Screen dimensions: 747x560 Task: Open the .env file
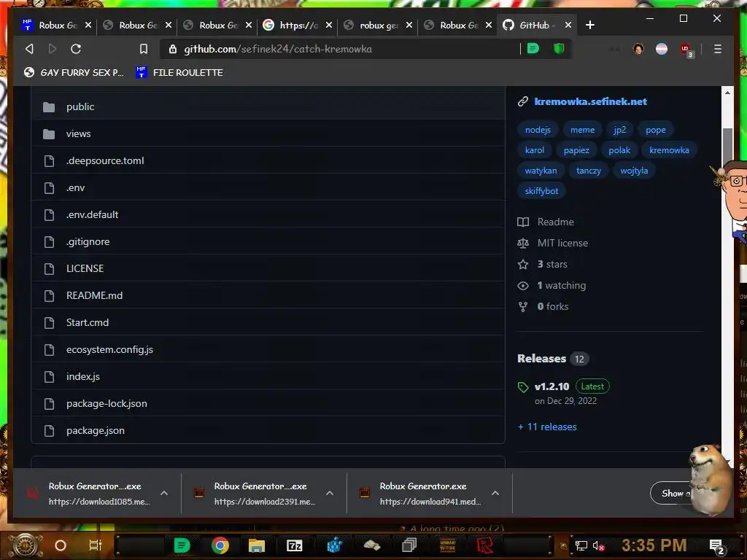pyautogui.click(x=75, y=188)
